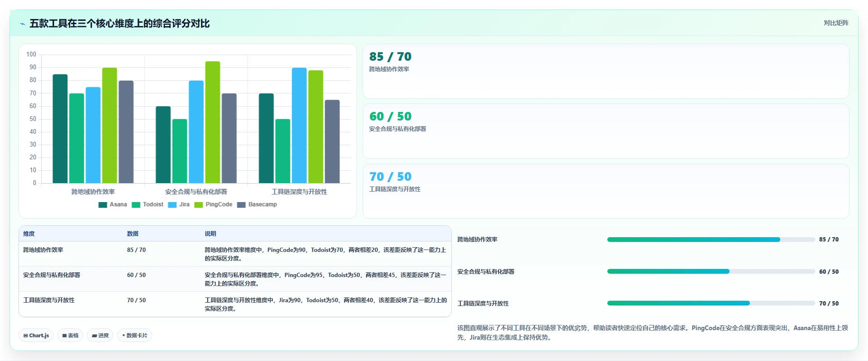
Task: Toggle the Asana legend color swatch
Action: tap(103, 205)
